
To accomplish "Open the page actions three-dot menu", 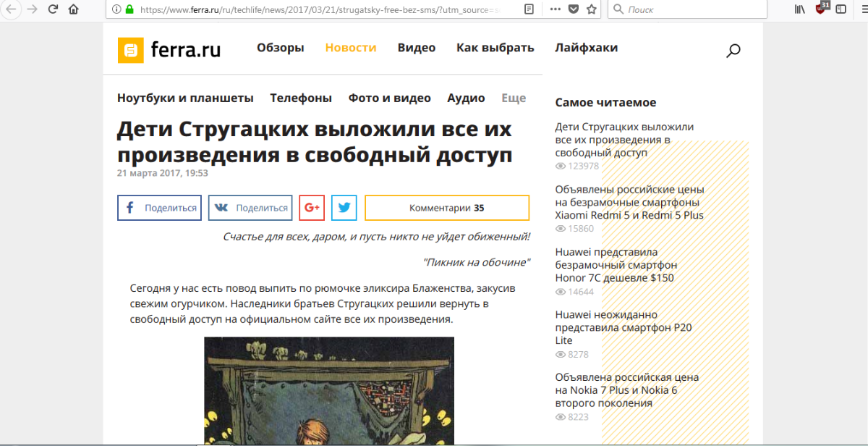I will (x=555, y=9).
